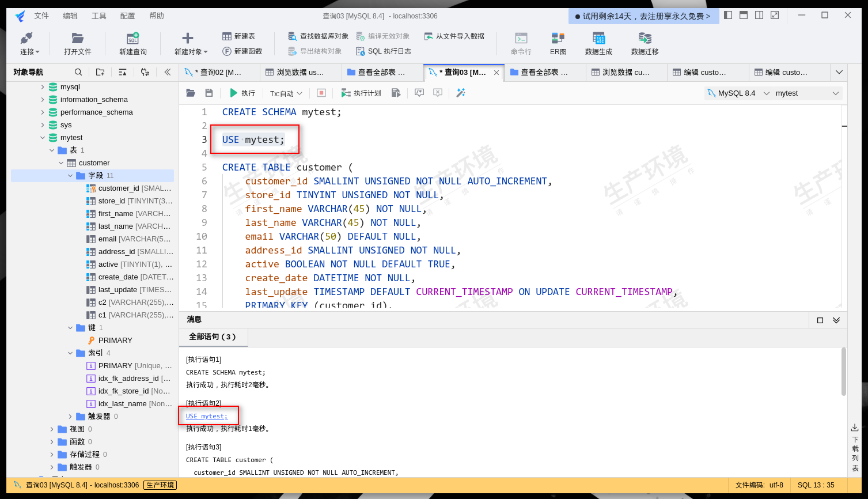Image resolution: width=868 pixels, height=499 pixels.
Task: Open the 工具 menu
Action: (x=98, y=16)
